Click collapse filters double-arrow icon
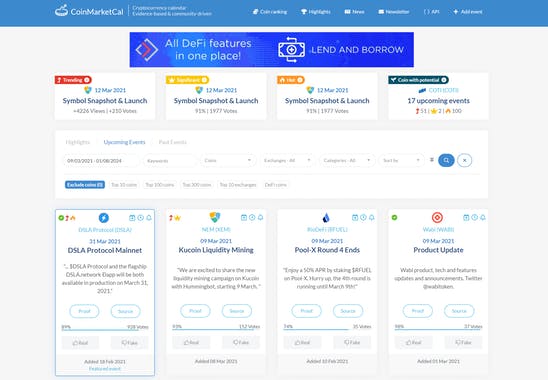Screen dimensions: 548x380 point(432,160)
